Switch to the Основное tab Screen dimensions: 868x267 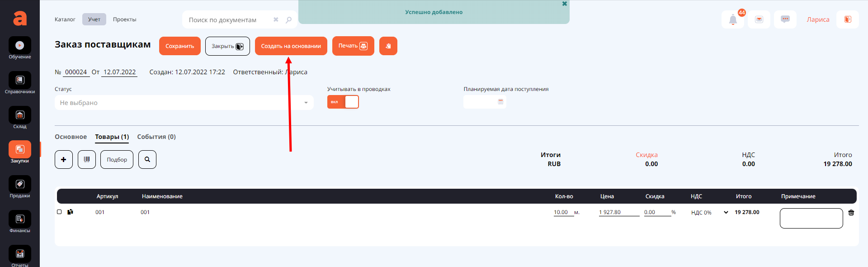click(71, 137)
